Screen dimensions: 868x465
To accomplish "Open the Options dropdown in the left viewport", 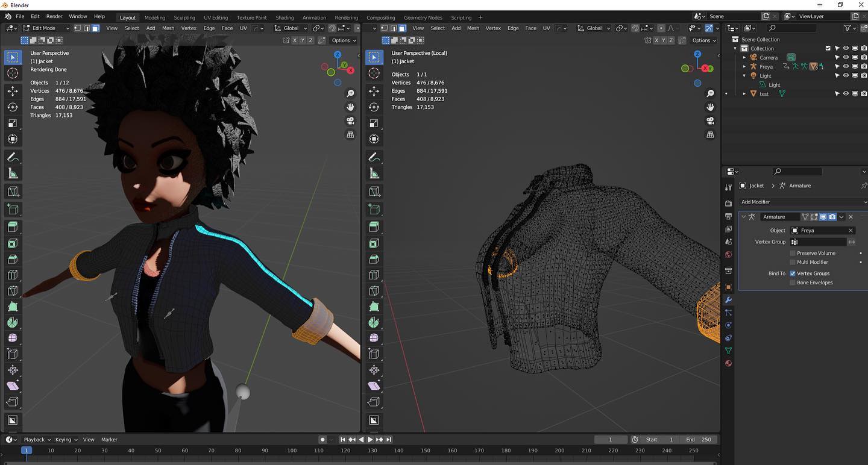I will [x=344, y=40].
